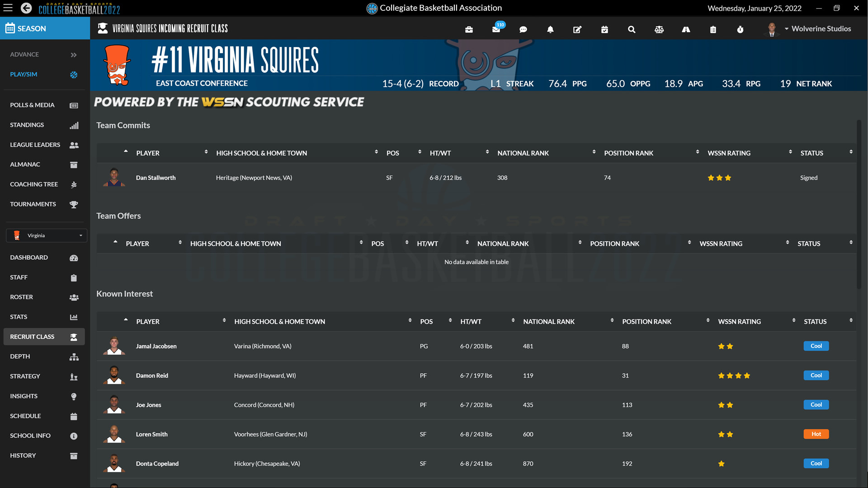Open the chat messages icon
Image resolution: width=868 pixels, height=488 pixels.
tap(523, 30)
